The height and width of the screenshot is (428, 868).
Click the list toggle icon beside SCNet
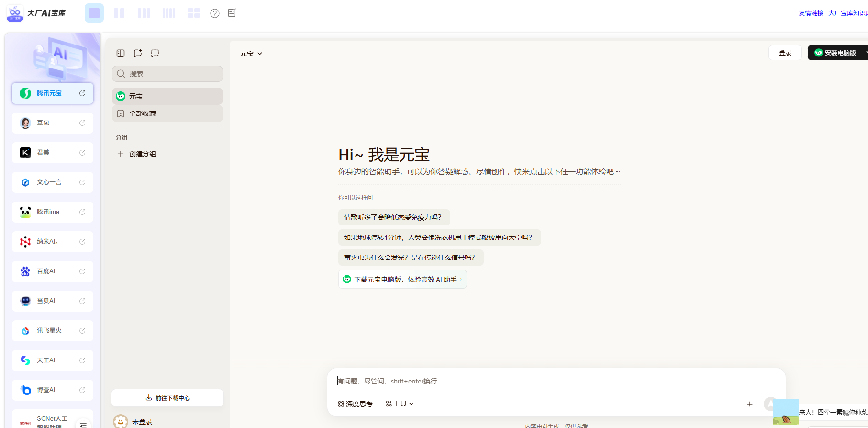[x=83, y=425]
